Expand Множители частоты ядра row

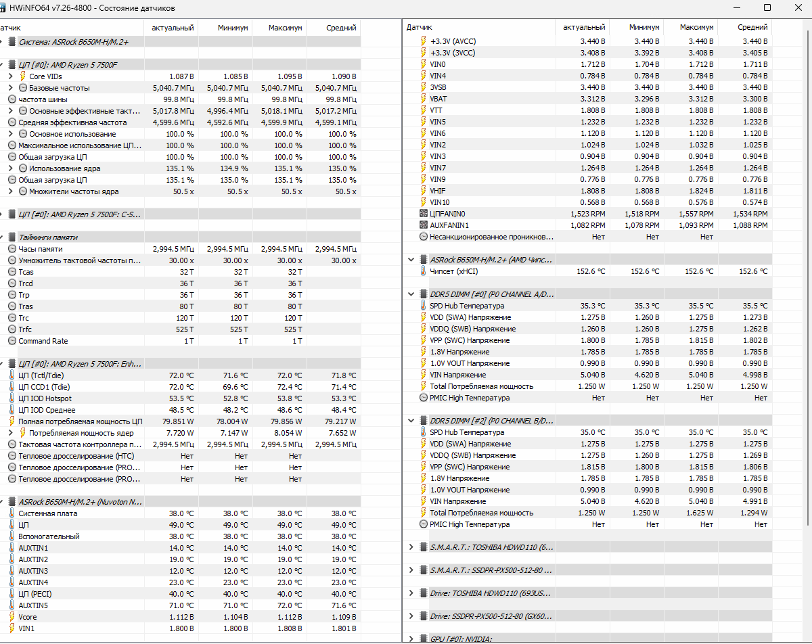tap(11, 191)
